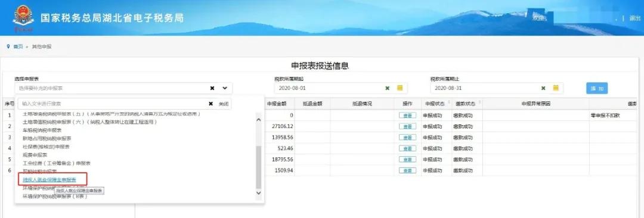Open 残疾人就业保障金申报表 link

[49, 179]
